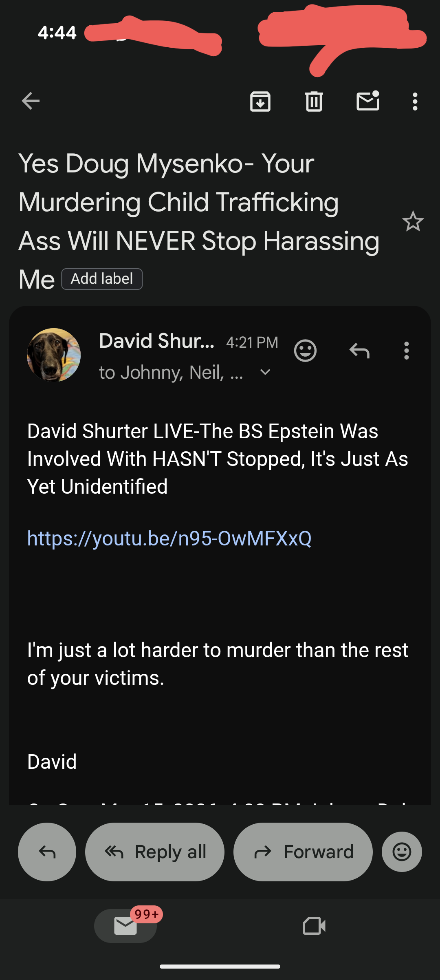
Task: Mark email as unread
Action: pyautogui.click(x=368, y=101)
